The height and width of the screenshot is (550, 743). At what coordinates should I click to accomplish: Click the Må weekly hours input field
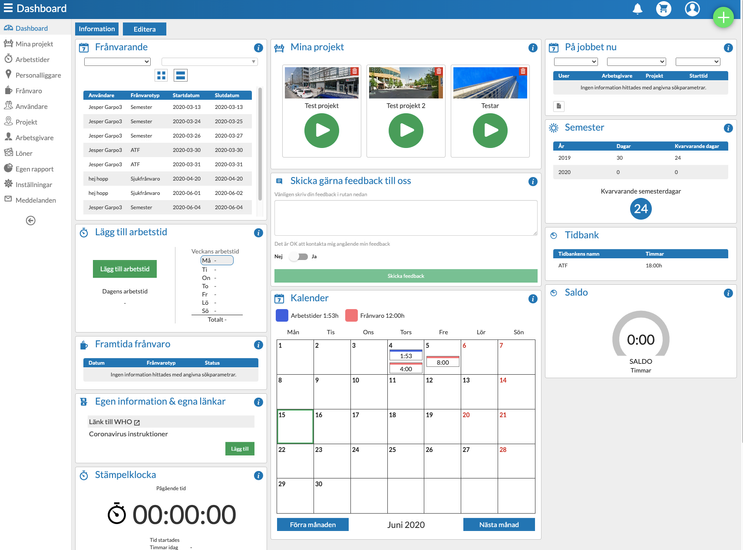(217, 260)
